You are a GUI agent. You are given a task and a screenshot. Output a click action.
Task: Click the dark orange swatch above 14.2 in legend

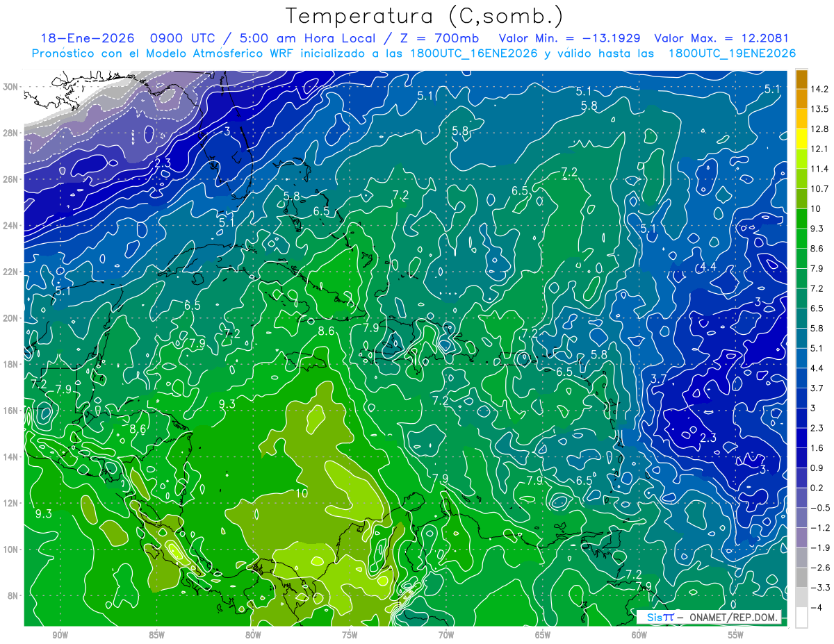pos(801,79)
